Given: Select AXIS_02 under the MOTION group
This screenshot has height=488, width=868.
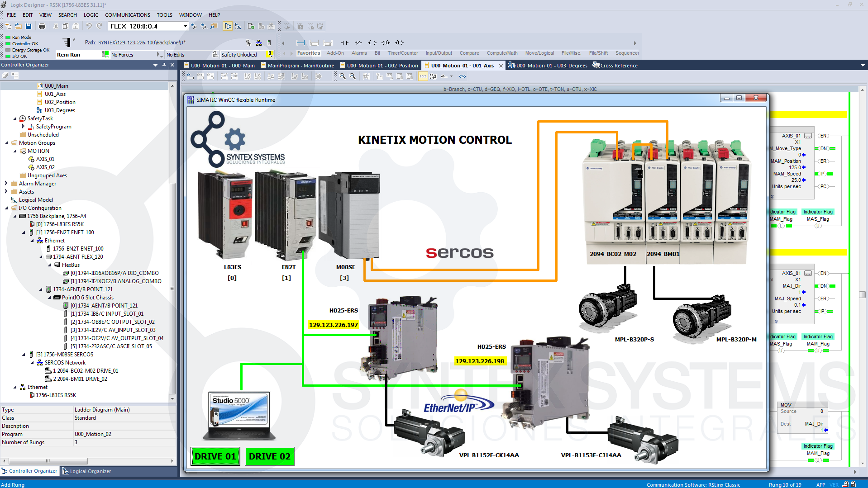Looking at the screenshot, I should tap(46, 167).
